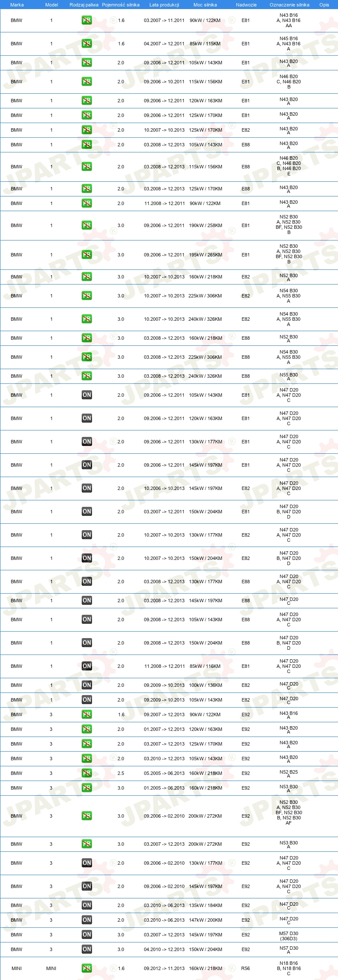This screenshot has width=338, height=980.
Task: Click the 100kW / 136KM power cell
Action: click(x=205, y=685)
